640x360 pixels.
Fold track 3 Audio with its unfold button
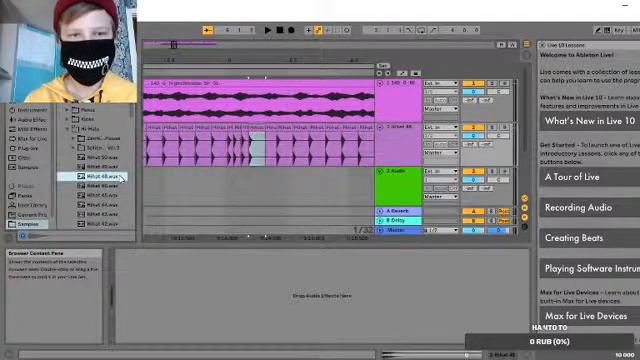pyautogui.click(x=380, y=171)
